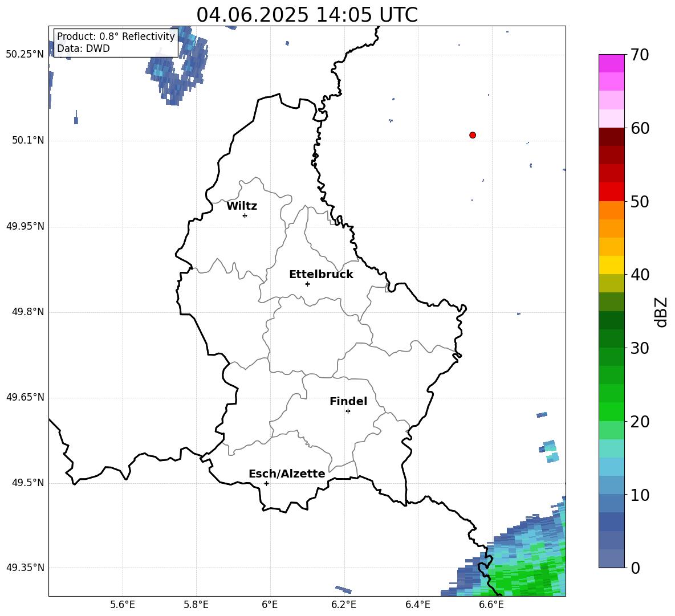Click the 6.2°E longitude label
This screenshot has height=616, width=675.
click(344, 605)
